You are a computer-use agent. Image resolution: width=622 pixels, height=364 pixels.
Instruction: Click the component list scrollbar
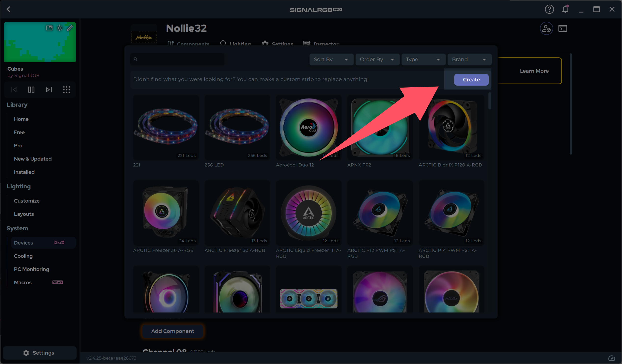pos(490,101)
